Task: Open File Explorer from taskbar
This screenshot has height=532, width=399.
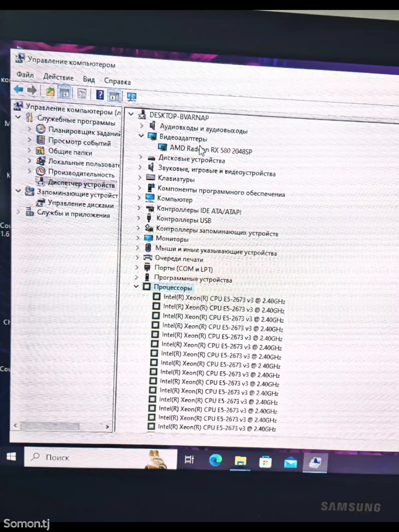Action: pos(240,461)
